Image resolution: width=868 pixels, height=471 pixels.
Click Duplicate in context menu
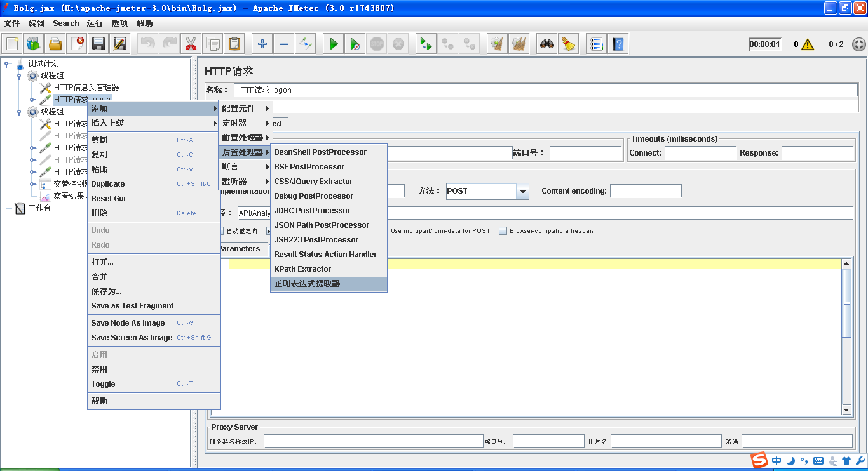154,184
